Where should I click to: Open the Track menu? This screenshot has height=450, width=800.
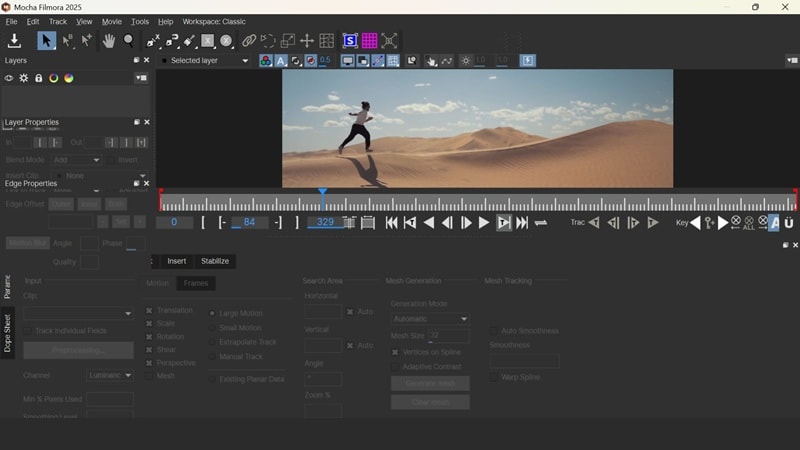click(58, 21)
